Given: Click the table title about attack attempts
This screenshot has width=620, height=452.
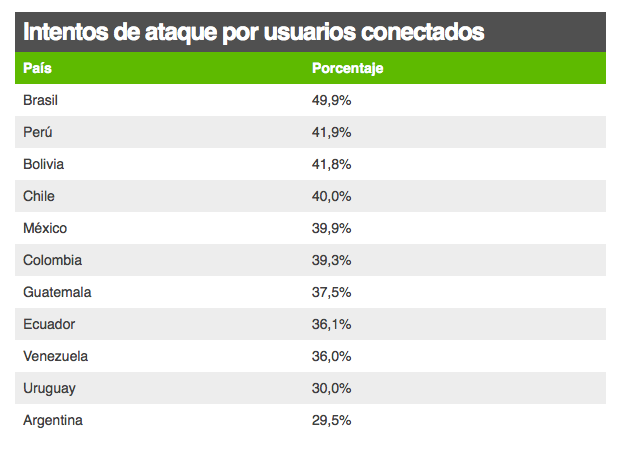Looking at the screenshot, I should click(253, 32).
